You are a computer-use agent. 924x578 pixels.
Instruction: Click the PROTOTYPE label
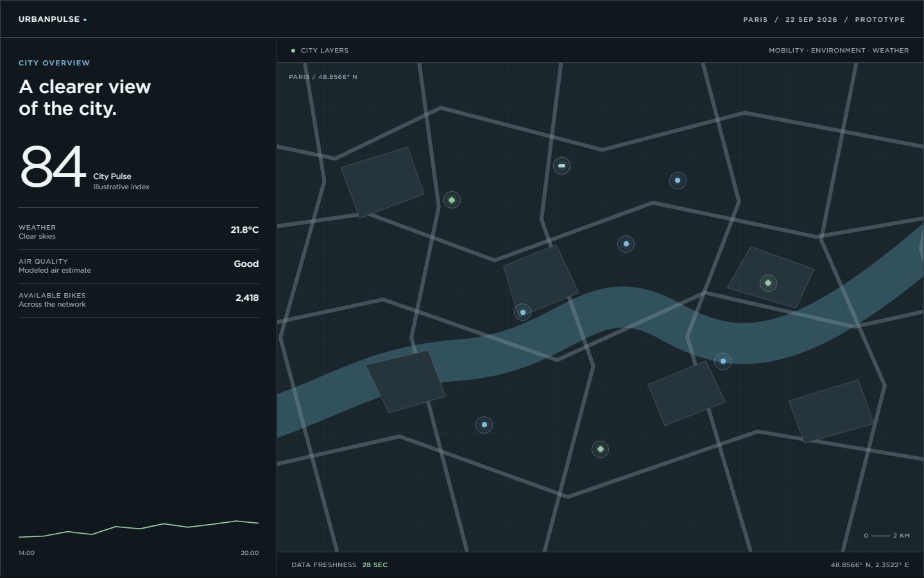[880, 20]
